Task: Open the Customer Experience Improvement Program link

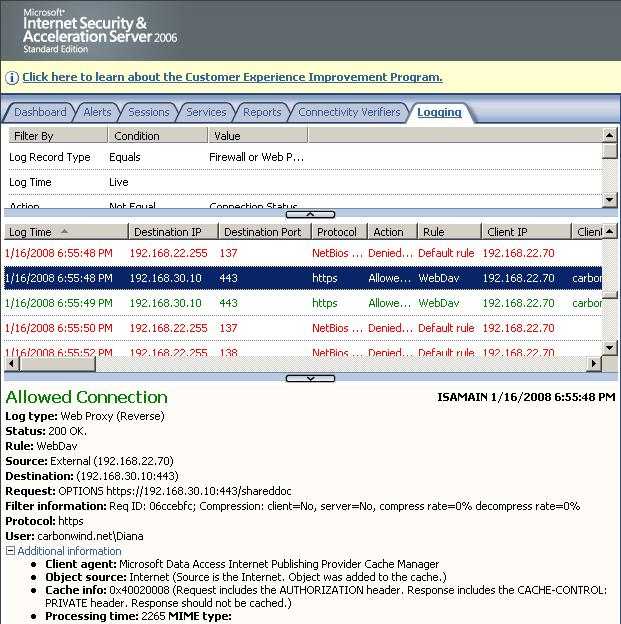Action: pyautogui.click(x=232, y=77)
